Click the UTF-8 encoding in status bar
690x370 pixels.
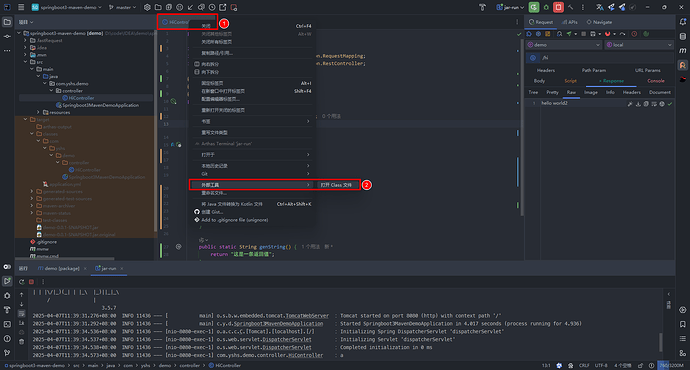click(x=601, y=366)
